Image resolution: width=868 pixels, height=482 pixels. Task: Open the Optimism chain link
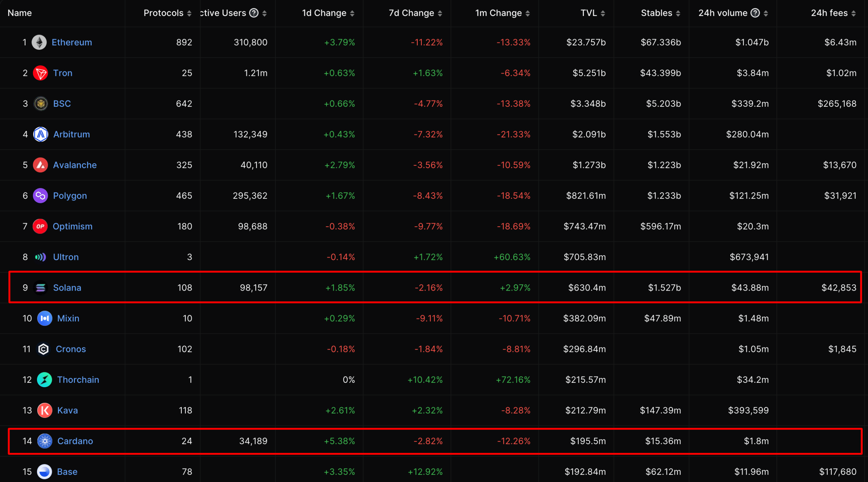(73, 226)
